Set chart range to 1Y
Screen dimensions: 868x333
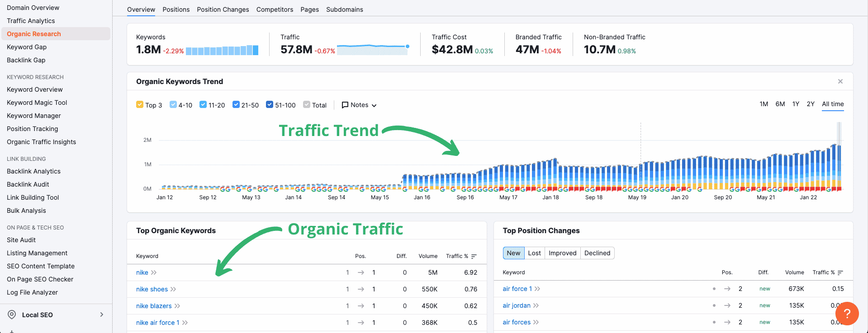[796, 104]
